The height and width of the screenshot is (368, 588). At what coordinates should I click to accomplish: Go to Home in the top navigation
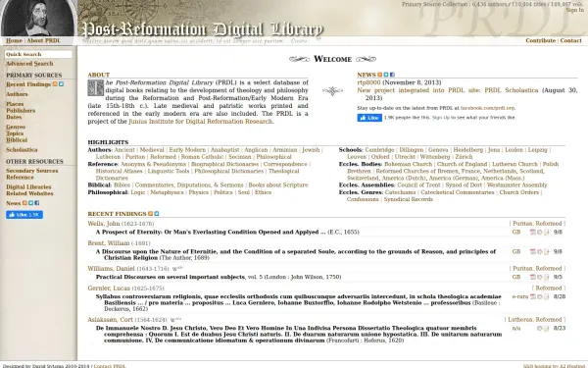click(x=14, y=40)
